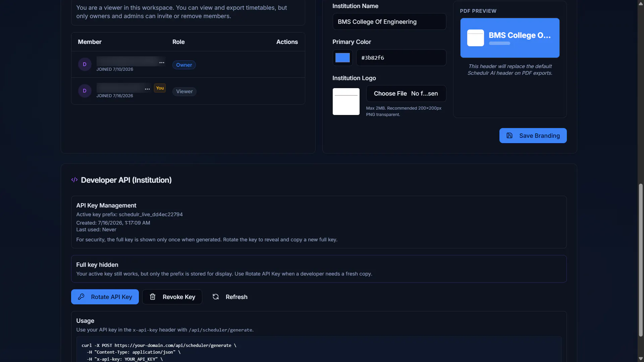Click the Developer API code brackets icon
This screenshot has width=644, height=362.
point(74,180)
